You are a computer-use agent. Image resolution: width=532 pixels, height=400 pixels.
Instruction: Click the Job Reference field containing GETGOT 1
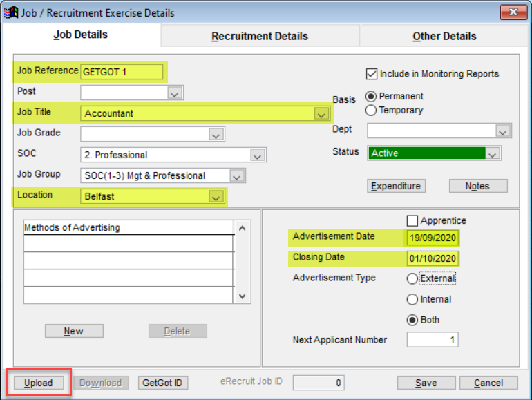[122, 72]
